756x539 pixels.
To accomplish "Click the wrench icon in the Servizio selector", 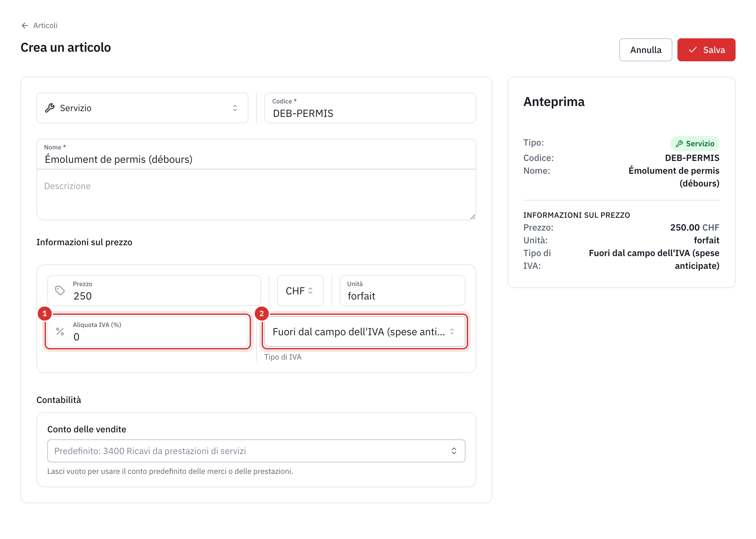I will 50,108.
